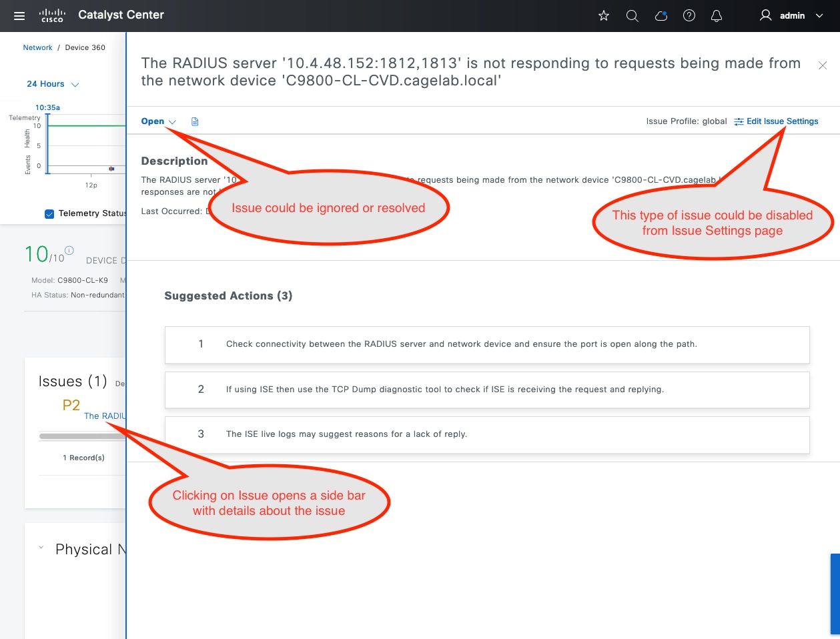The width and height of the screenshot is (840, 639).
Task: Click the Suggested Actions (3) heading
Action: tap(228, 295)
